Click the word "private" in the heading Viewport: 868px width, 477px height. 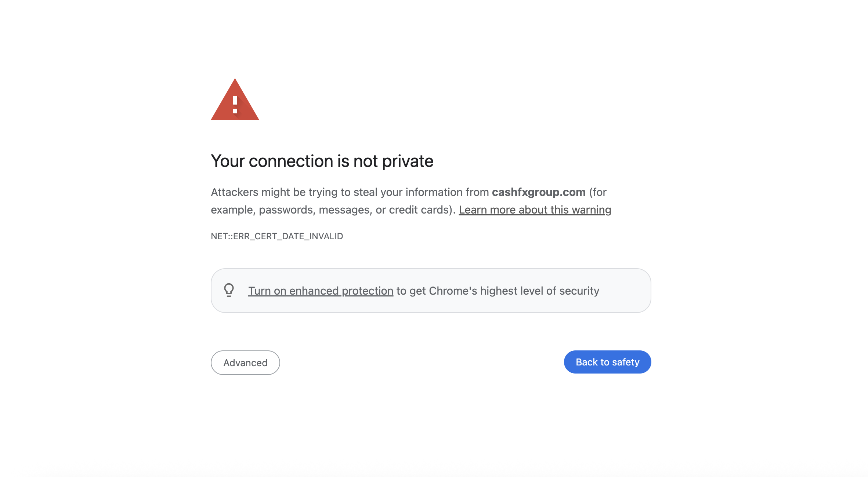click(408, 161)
